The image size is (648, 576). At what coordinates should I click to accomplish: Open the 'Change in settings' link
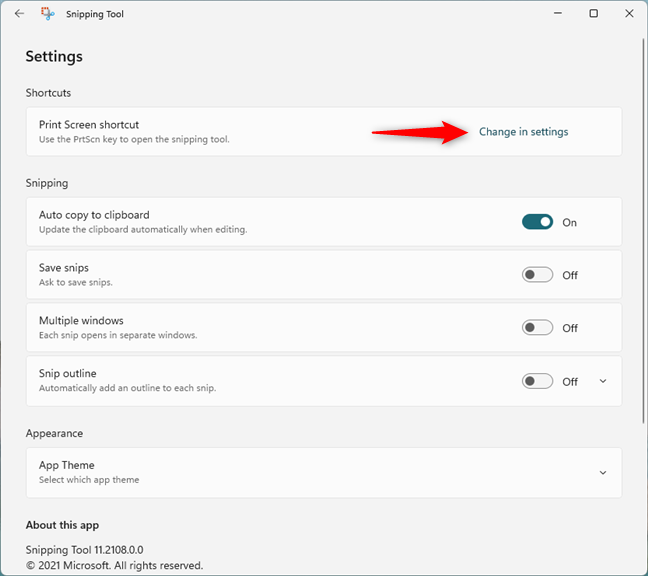click(x=523, y=132)
